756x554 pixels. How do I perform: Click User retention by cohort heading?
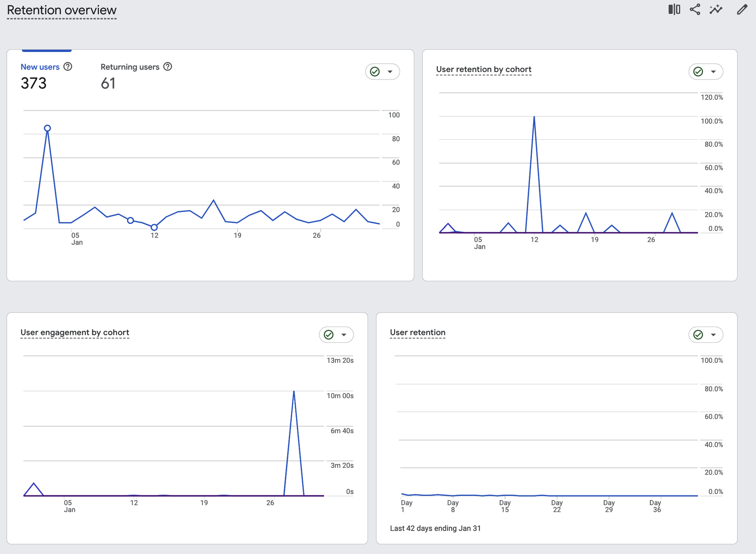pos(484,69)
